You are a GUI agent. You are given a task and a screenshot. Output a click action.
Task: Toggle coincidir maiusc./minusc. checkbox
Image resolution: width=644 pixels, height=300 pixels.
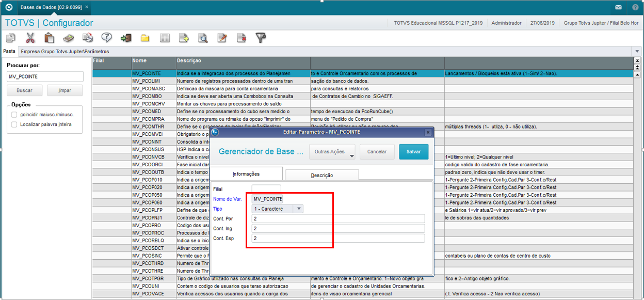(x=14, y=115)
